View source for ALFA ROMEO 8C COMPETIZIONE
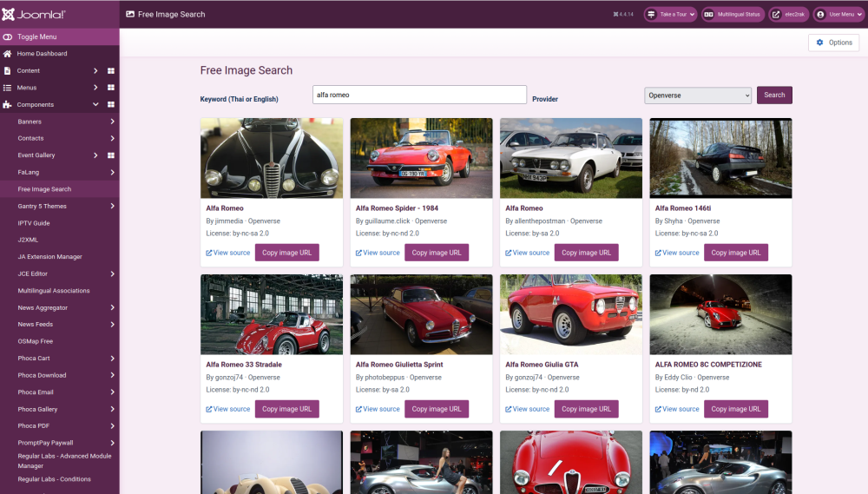 677,409
